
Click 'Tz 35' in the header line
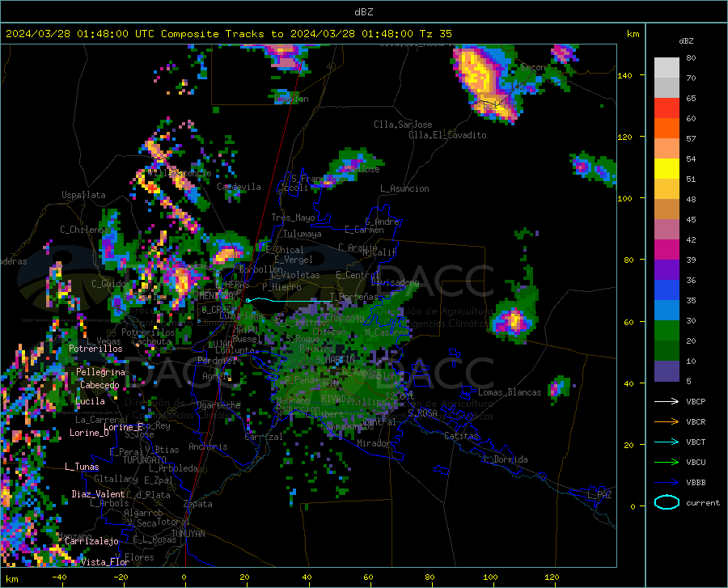click(435, 34)
